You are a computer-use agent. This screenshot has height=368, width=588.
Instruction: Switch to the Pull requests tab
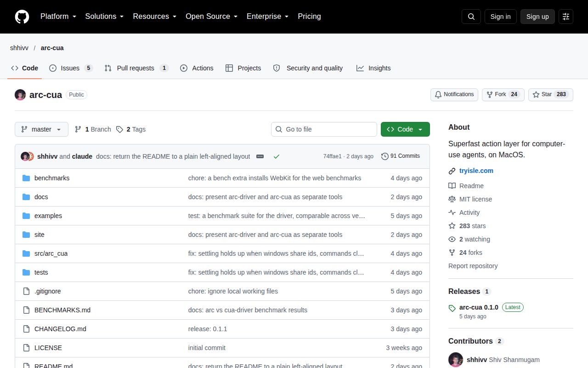tap(136, 68)
